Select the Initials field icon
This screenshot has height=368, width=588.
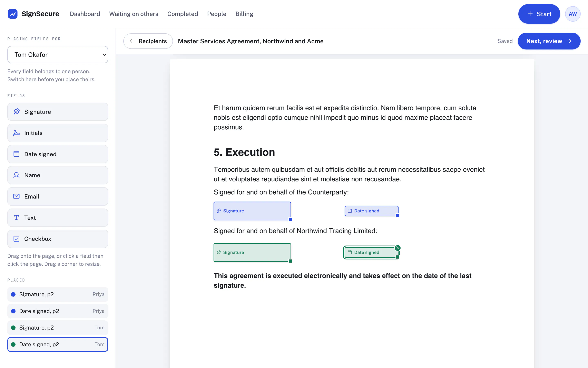coord(17,133)
